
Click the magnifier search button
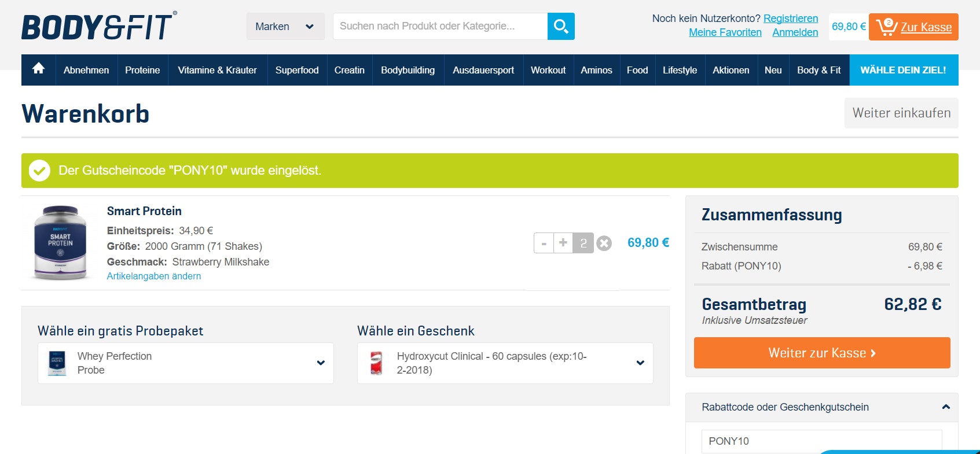[x=560, y=27]
